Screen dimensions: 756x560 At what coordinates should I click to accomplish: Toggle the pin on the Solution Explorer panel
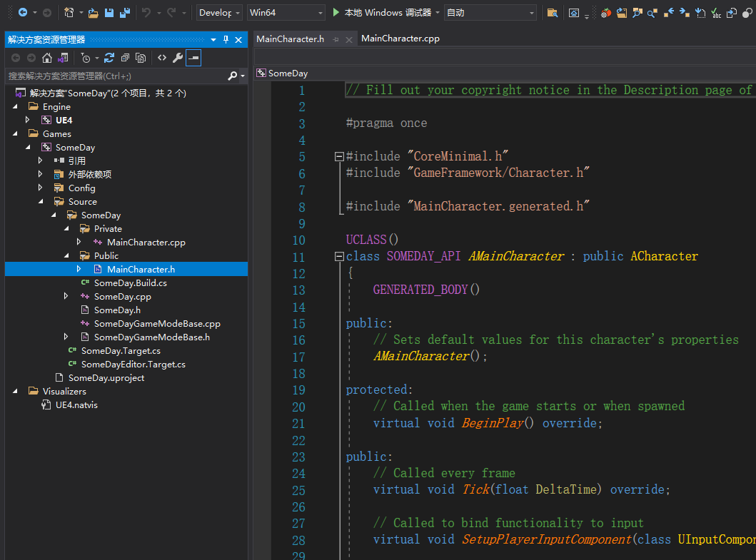[226, 40]
